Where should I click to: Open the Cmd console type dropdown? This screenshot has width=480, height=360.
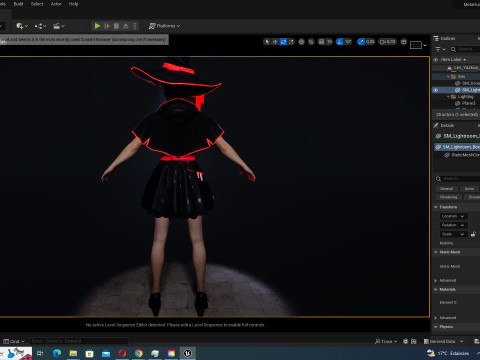click(14, 341)
